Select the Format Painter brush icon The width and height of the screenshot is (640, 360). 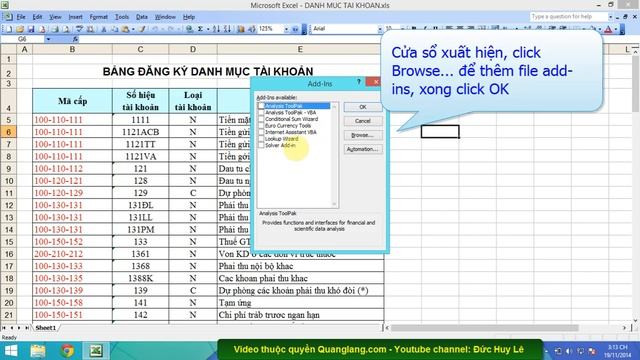click(x=142, y=29)
